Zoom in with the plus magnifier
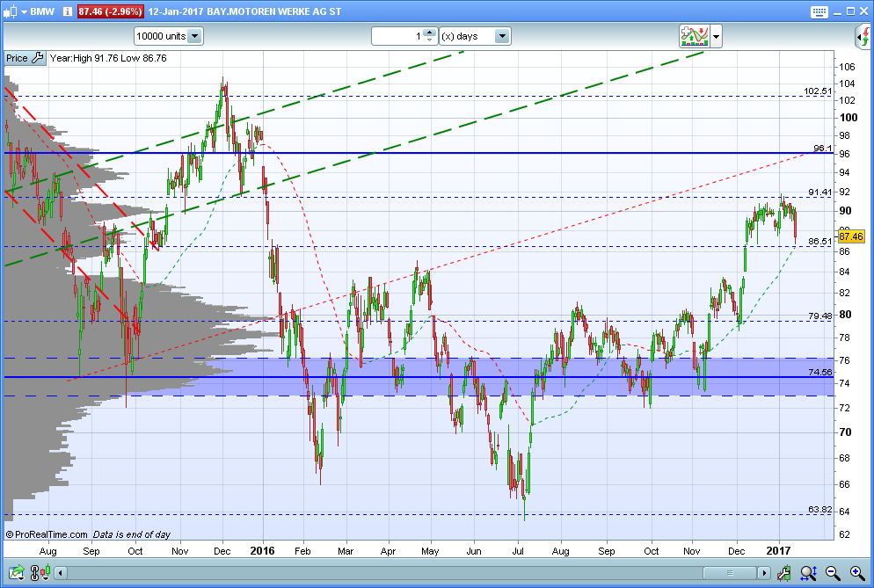 pos(857,572)
